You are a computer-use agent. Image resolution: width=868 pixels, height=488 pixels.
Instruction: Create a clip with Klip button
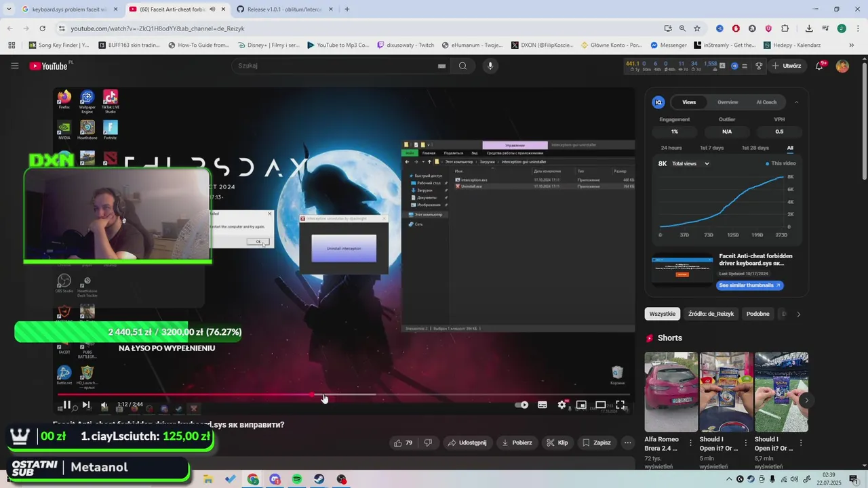tap(557, 443)
